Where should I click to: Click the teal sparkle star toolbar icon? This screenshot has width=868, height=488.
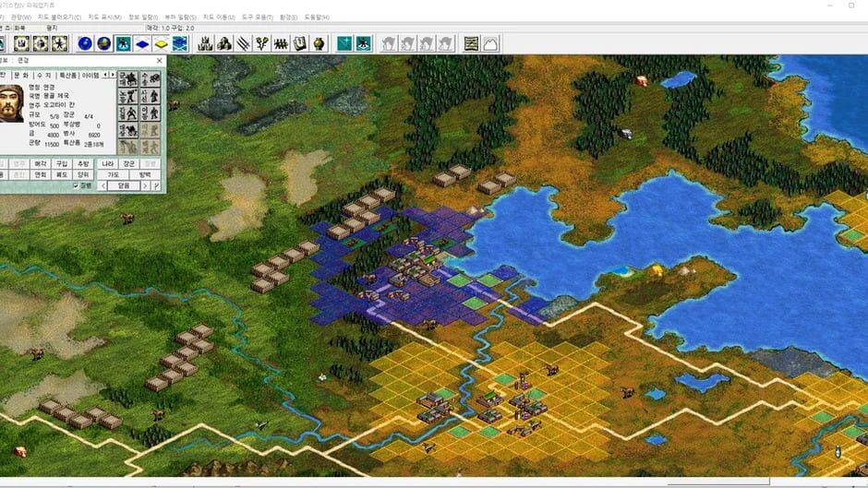(x=344, y=43)
